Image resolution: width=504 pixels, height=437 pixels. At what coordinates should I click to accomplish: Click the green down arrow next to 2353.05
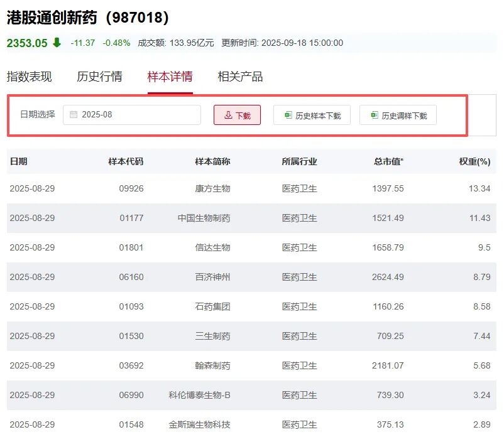[x=57, y=43]
